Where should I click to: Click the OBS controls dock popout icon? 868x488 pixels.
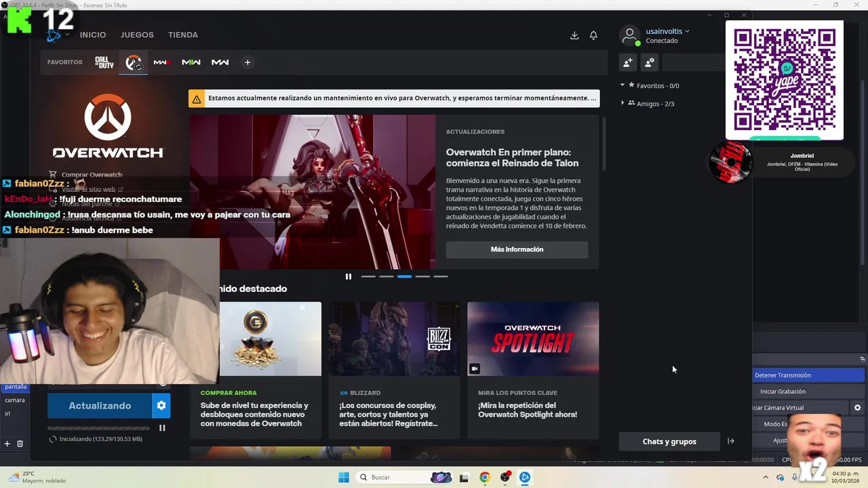[x=863, y=359]
